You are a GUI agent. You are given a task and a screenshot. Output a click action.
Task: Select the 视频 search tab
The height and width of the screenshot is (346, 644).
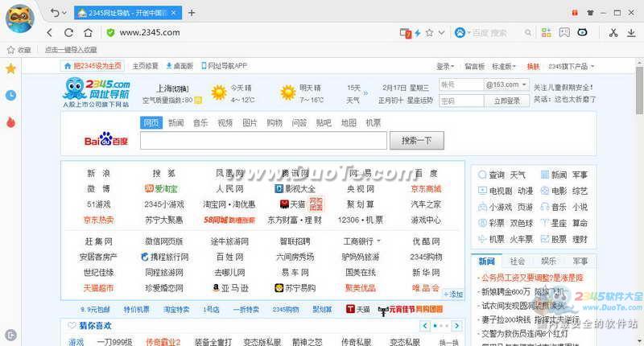(225, 123)
